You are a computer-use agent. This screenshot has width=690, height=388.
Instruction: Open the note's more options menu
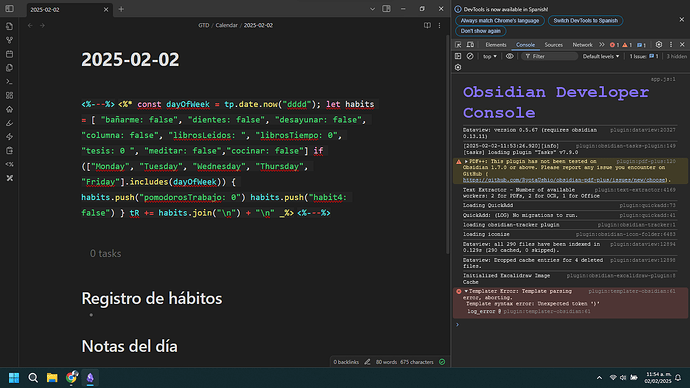(x=439, y=26)
